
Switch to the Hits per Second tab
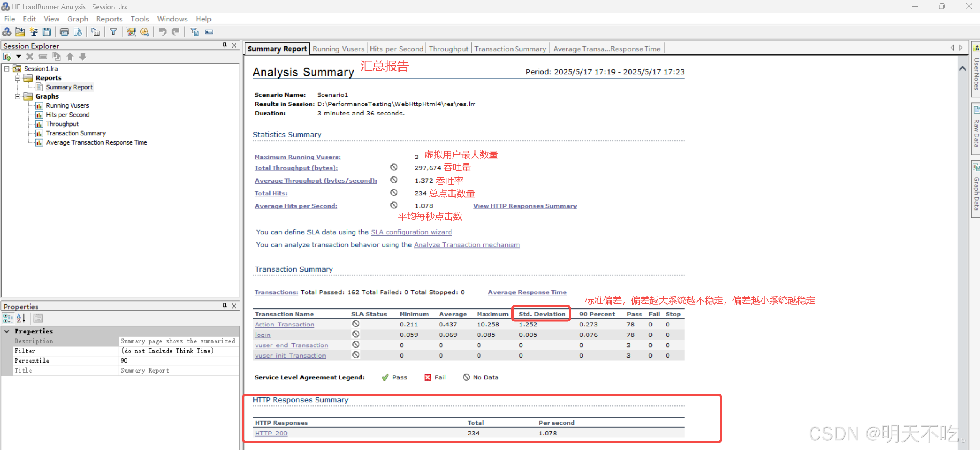(x=396, y=49)
